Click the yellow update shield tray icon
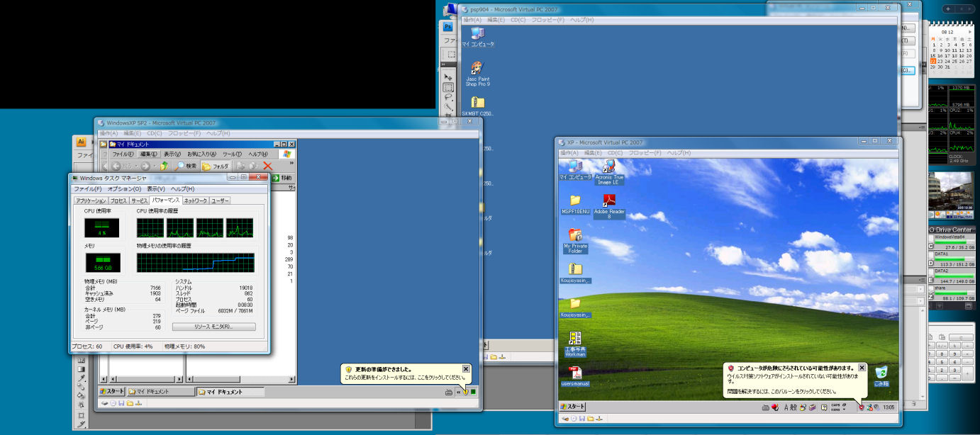Viewport: 980px width, 435px height. pyautogui.click(x=465, y=392)
